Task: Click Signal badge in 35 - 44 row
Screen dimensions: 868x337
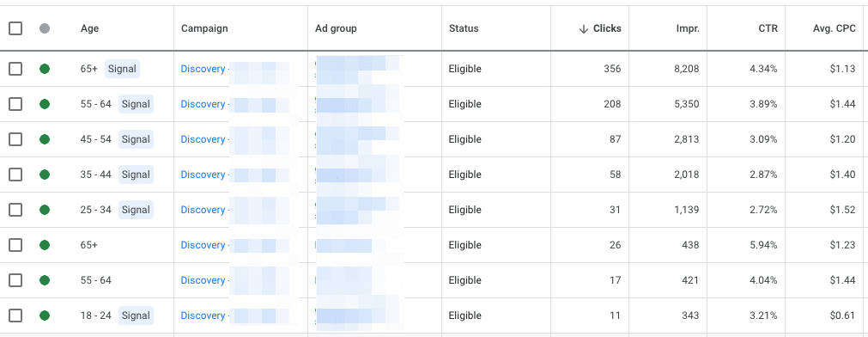Action: coord(136,175)
